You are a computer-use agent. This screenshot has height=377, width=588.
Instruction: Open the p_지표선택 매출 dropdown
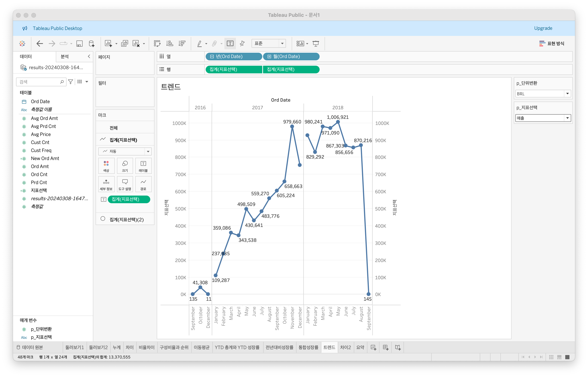point(567,118)
